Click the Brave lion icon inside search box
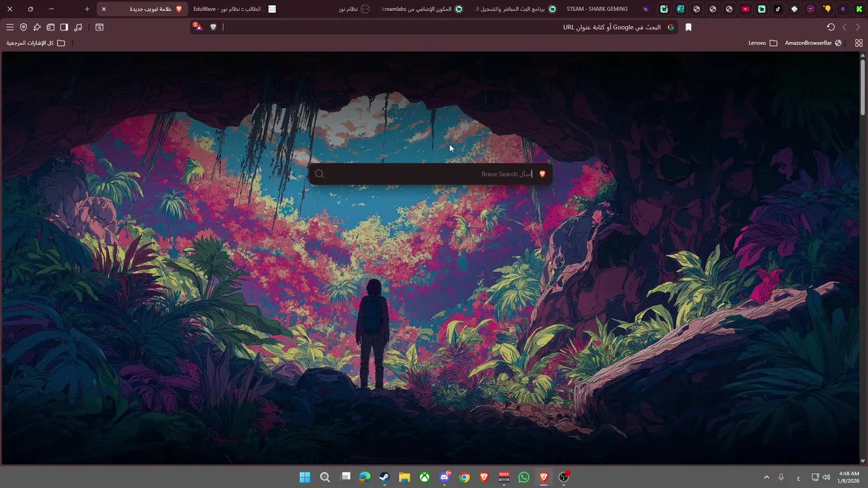 click(x=542, y=174)
